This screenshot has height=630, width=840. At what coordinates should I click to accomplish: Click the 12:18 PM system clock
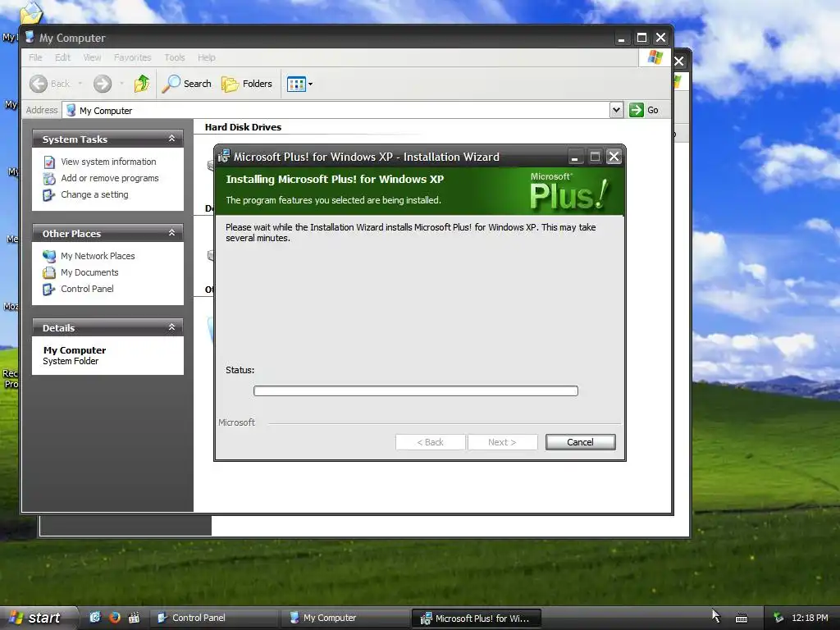tap(810, 618)
